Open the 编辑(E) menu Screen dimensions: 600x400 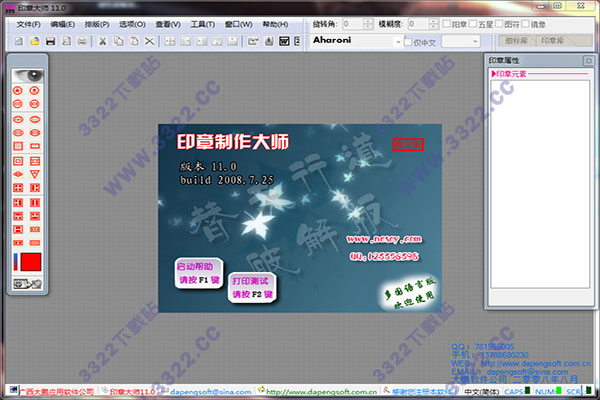point(63,24)
